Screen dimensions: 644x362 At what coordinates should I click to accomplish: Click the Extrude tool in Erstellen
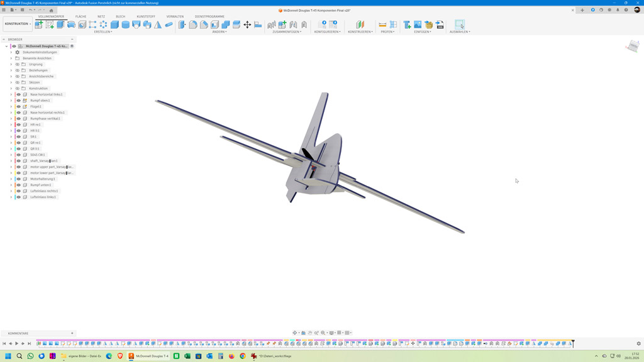tap(60, 25)
